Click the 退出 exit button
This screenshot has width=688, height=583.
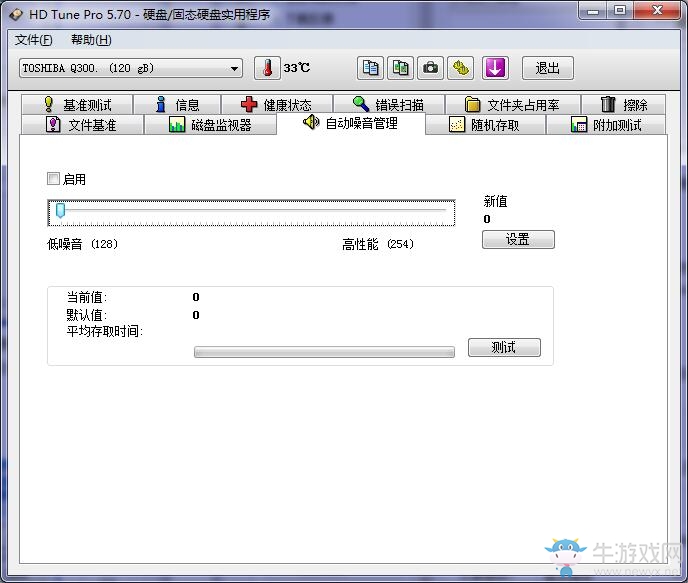[x=548, y=68]
